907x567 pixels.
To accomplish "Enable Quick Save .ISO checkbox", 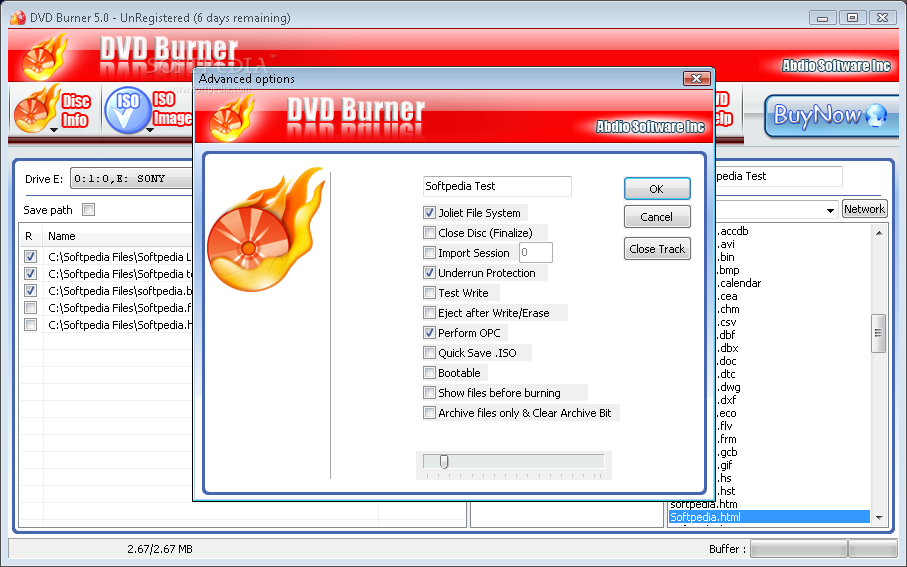I will coord(429,353).
